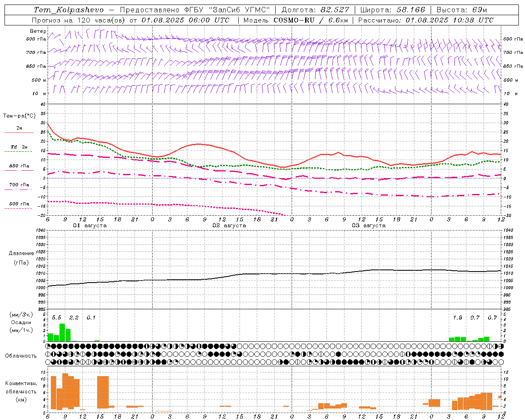The image size is (525, 420).
Task: Click the Осадки panel label
Action: pos(21,322)
